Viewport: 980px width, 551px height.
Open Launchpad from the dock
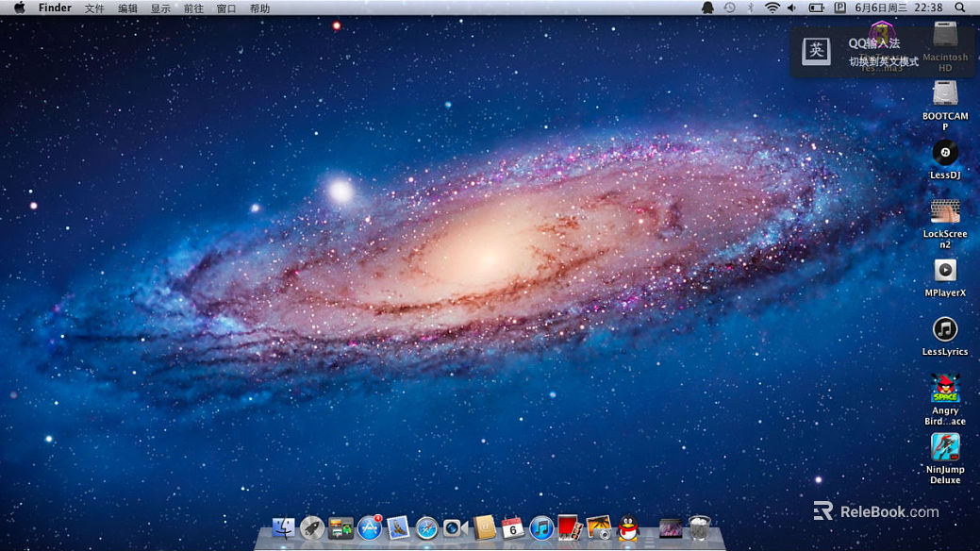pos(312,528)
